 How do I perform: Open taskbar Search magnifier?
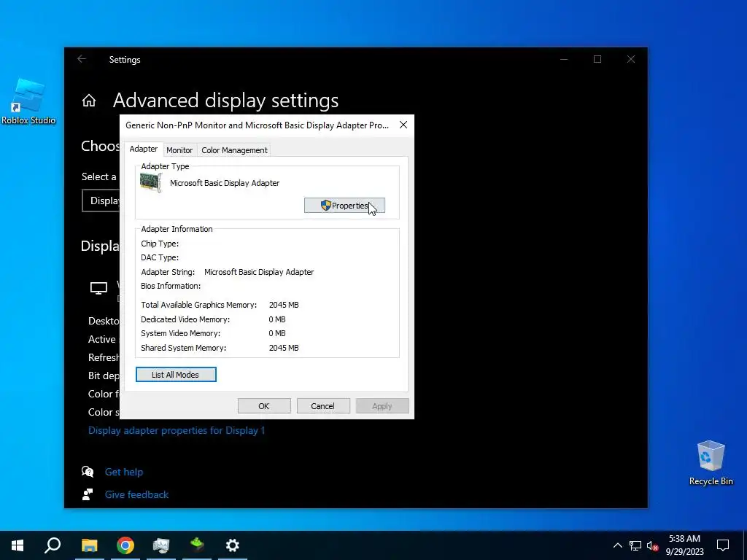(x=53, y=545)
